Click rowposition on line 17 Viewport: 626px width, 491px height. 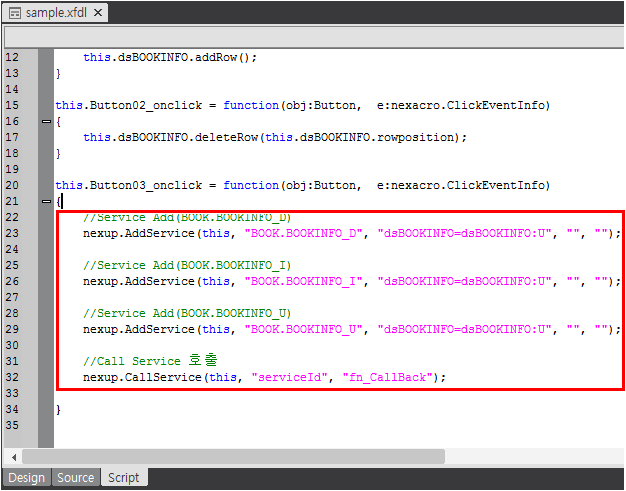[416, 138]
